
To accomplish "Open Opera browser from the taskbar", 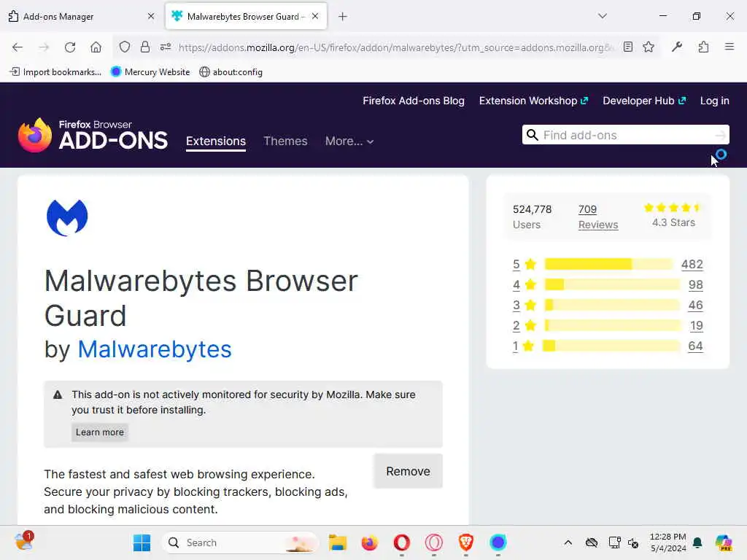I will [402, 542].
